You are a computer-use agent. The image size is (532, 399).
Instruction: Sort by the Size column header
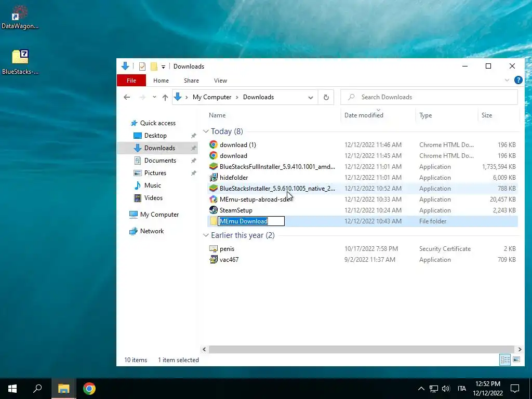(x=486, y=115)
